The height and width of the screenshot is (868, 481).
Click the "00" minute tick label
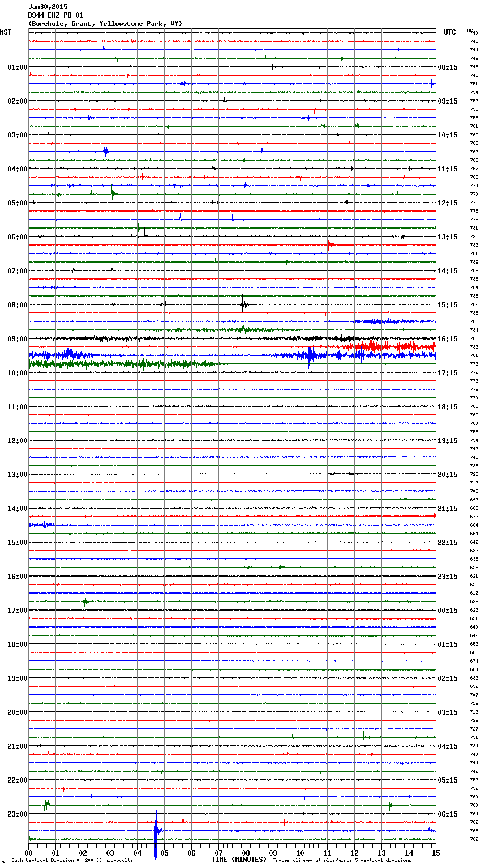tap(29, 853)
